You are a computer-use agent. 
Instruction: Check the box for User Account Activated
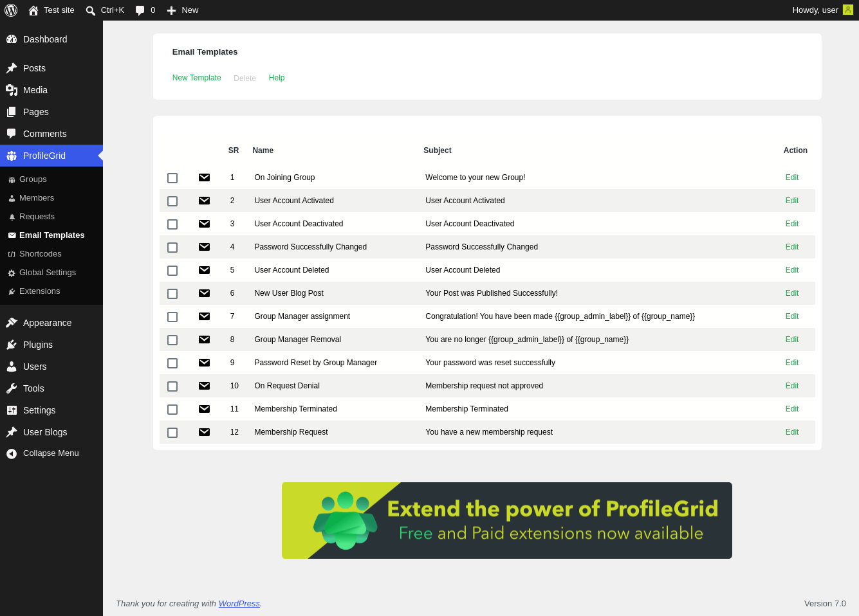click(x=172, y=201)
